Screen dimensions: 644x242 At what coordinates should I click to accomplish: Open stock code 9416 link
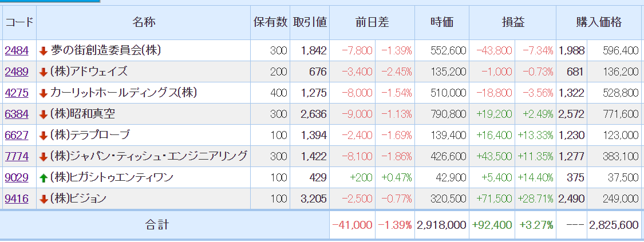pos(17,199)
